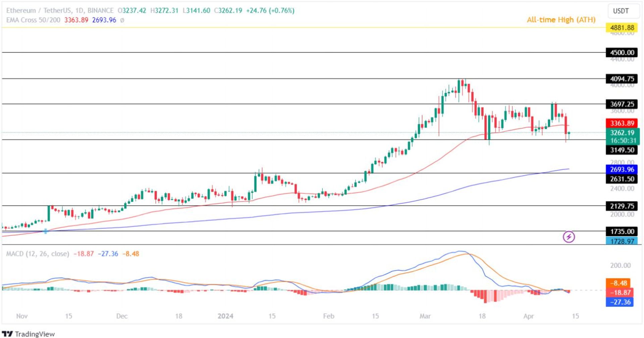Open the MACD (12, 26, close) legend
This screenshot has width=644, height=338.
pos(38,254)
